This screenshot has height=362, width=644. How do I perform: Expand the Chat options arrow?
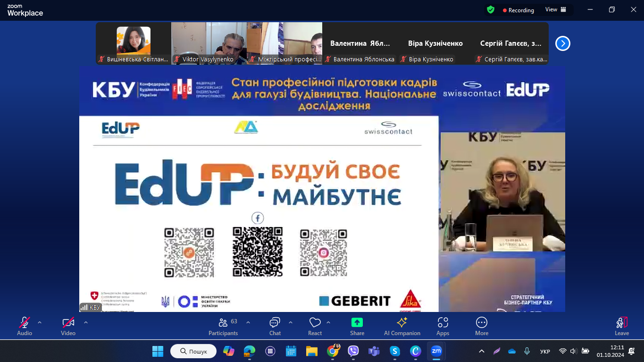click(x=291, y=323)
